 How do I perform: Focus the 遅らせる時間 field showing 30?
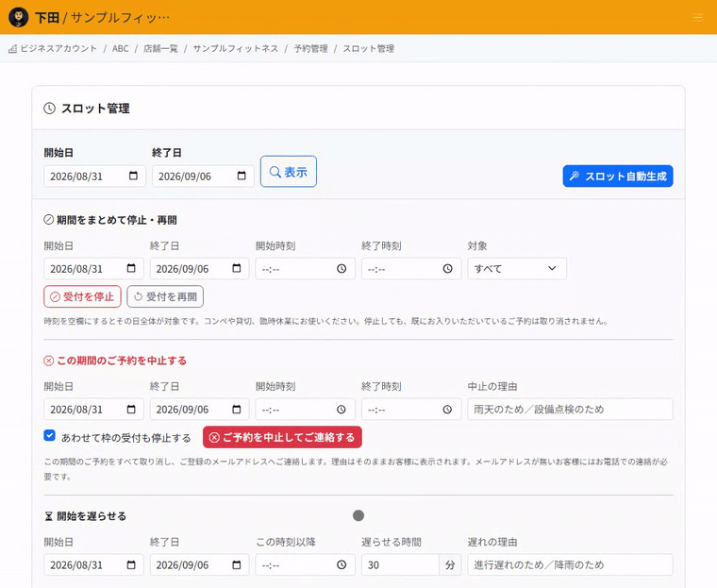(x=400, y=564)
